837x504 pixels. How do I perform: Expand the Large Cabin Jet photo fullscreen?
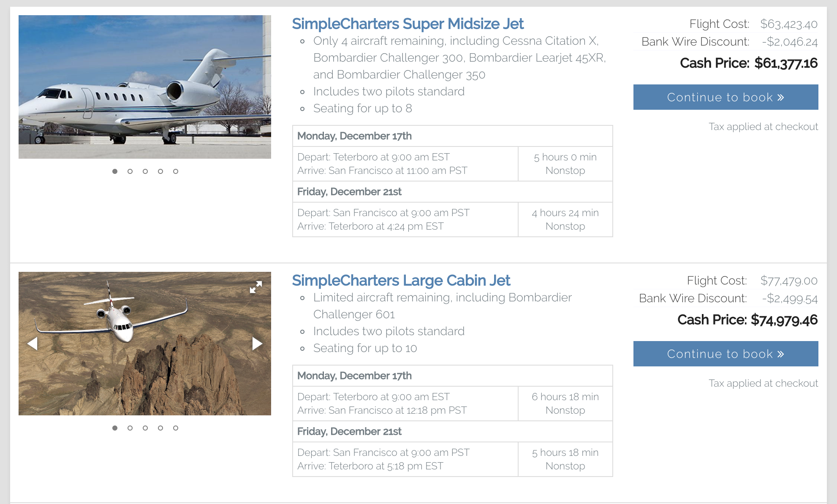tap(256, 287)
